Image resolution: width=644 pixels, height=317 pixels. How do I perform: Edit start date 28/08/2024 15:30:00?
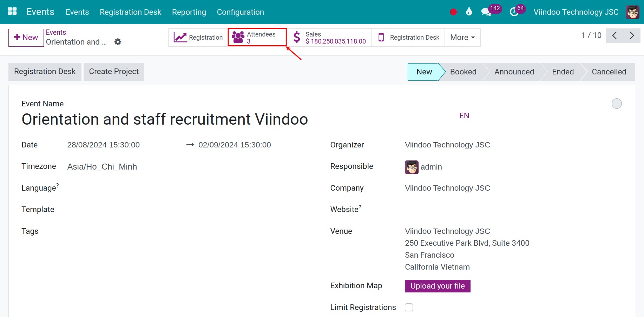pyautogui.click(x=104, y=145)
